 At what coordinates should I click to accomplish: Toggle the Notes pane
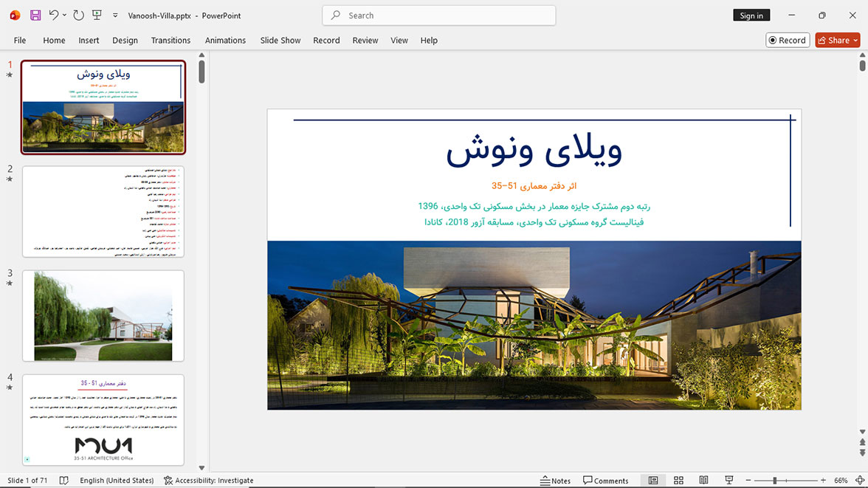pos(555,480)
